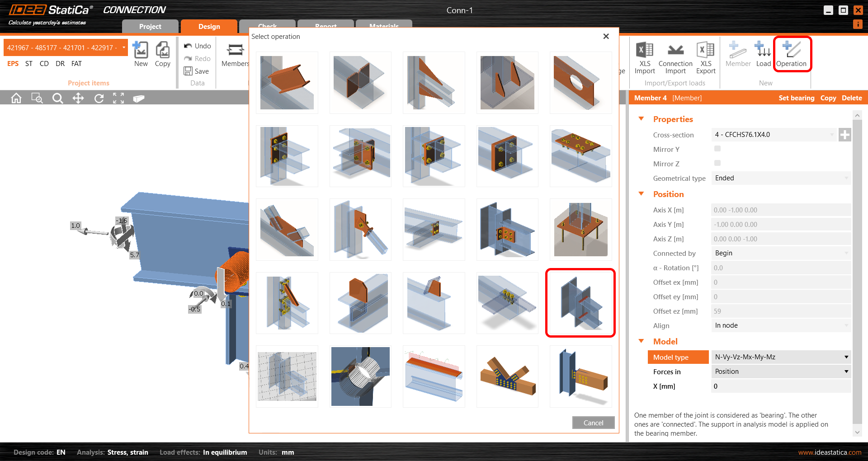The width and height of the screenshot is (868, 461).
Task: Select the grid work plane operation thumbnail
Action: coord(287,376)
